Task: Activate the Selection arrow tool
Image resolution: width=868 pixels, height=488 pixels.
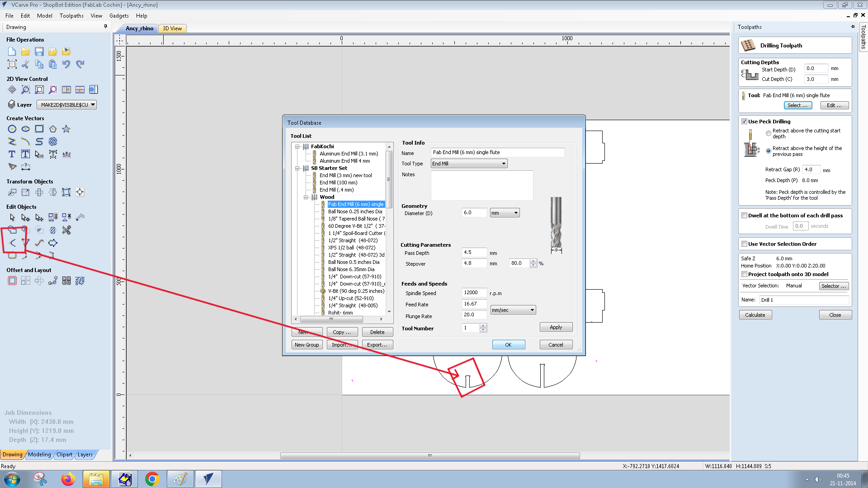Action: pos(12,218)
